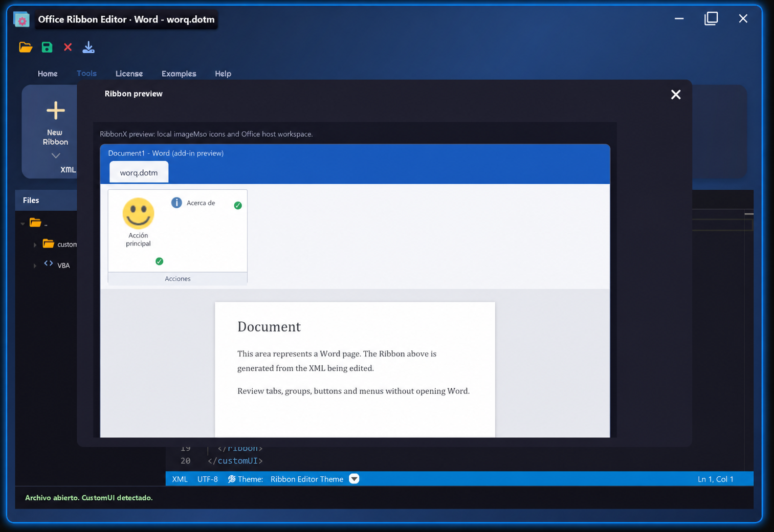
Task: Select the worq.dotm ribbon tab in preview
Action: click(139, 172)
